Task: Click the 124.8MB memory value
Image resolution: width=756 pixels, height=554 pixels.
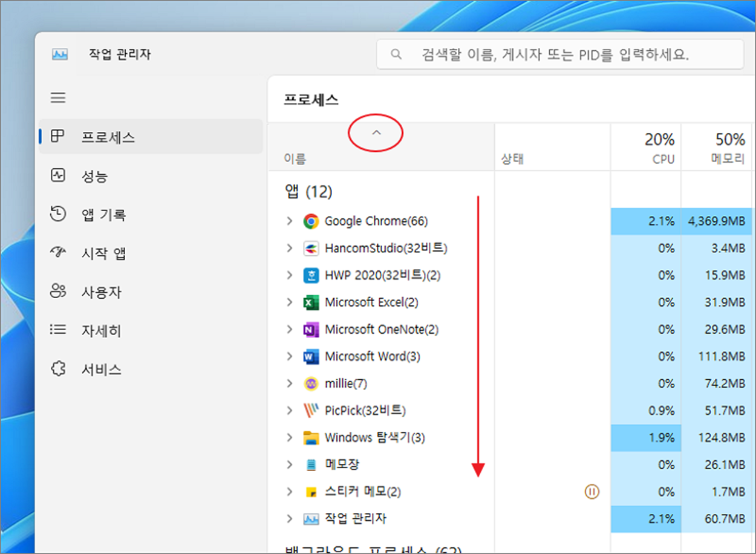Action: coord(723,438)
